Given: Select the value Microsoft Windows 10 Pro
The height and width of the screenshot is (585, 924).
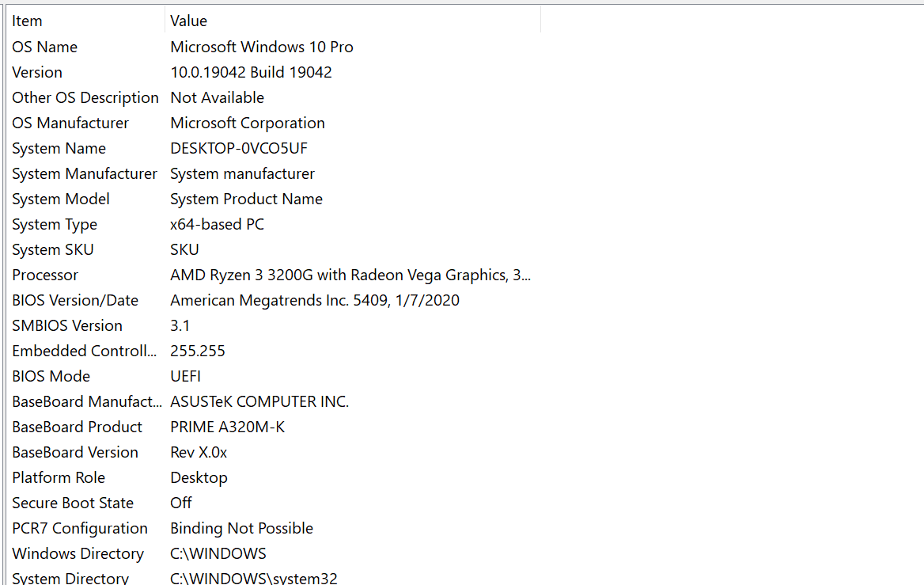Looking at the screenshot, I should pyautogui.click(x=262, y=47).
